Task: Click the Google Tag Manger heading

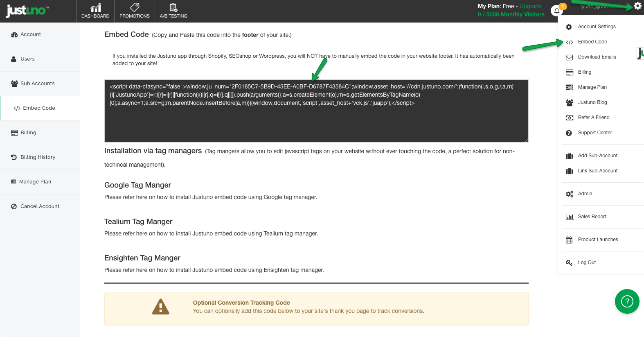Action: click(x=137, y=185)
